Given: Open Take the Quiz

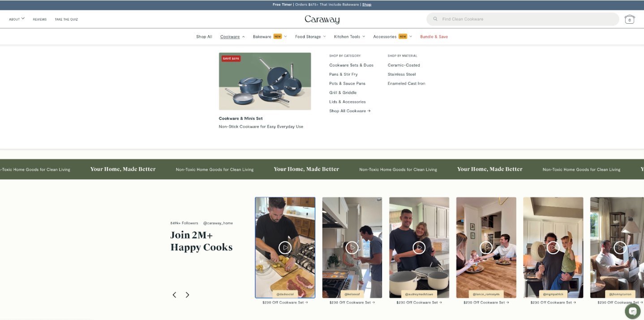Looking at the screenshot, I should [66, 19].
